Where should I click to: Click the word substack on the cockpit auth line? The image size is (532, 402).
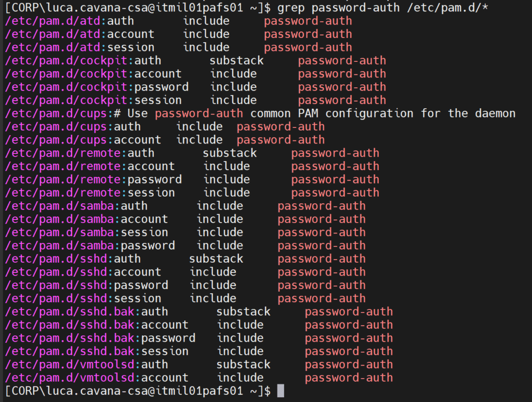click(x=236, y=60)
